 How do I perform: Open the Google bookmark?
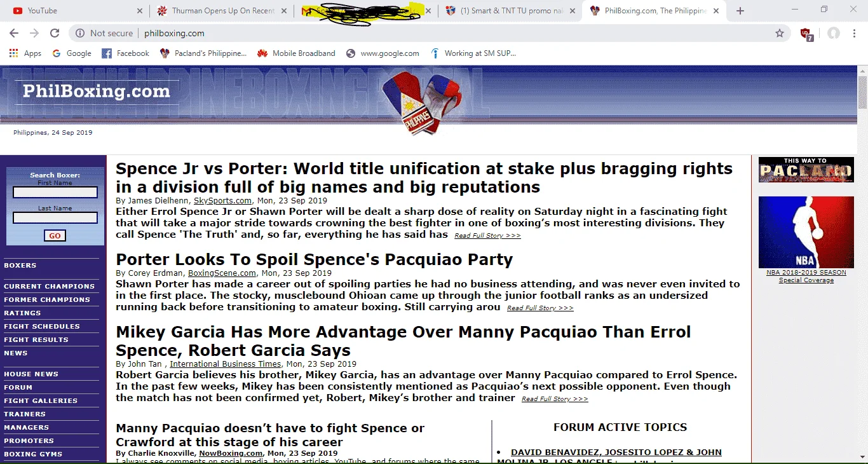72,53
